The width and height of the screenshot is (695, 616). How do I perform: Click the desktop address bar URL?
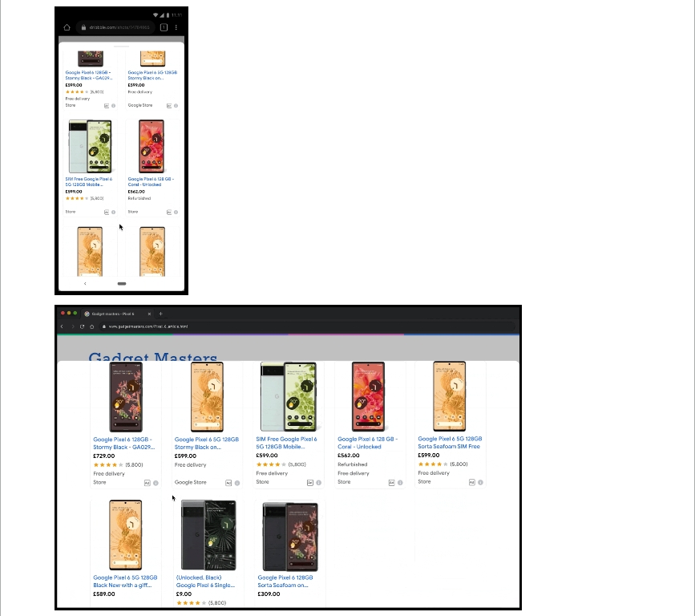click(x=148, y=326)
